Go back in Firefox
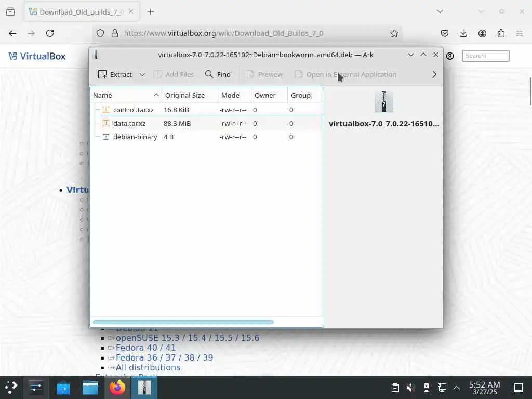Image resolution: width=532 pixels, height=399 pixels. tap(12, 33)
